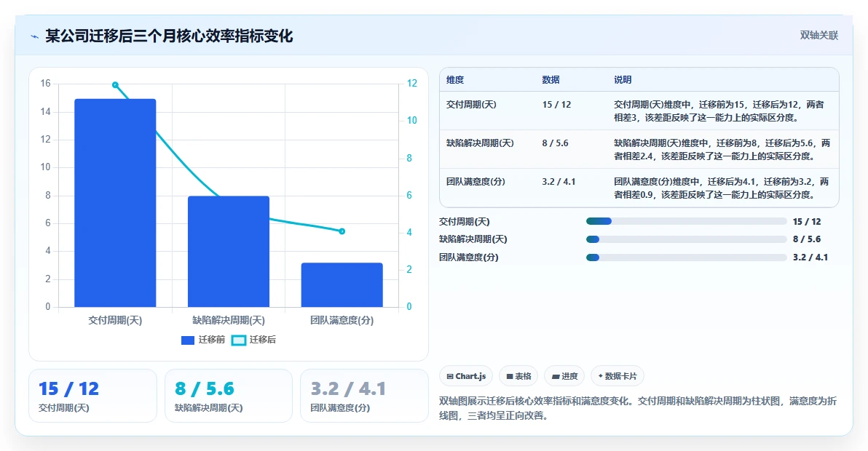
Task: Click the 交付周期(天) x-axis label
Action: click(115, 321)
